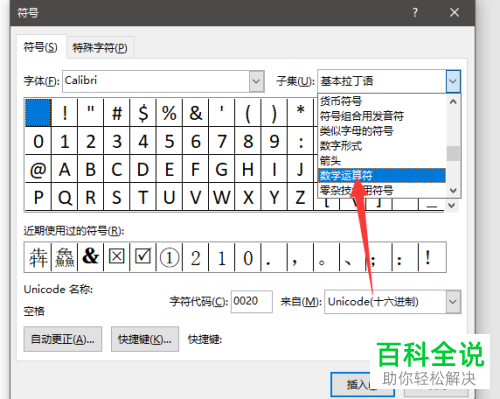Screen dimensions: 500x399
Task: Select 数学运算符 in subset list
Action: [x=382, y=175]
